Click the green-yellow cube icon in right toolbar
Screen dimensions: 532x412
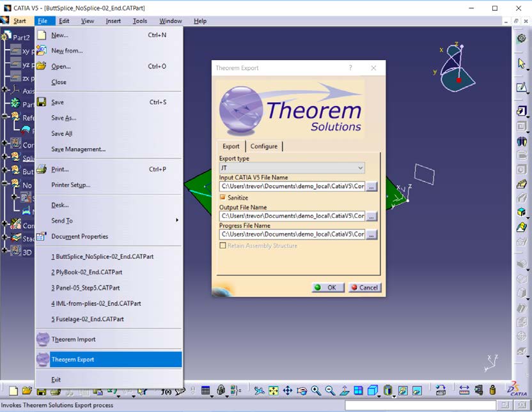pos(522,212)
